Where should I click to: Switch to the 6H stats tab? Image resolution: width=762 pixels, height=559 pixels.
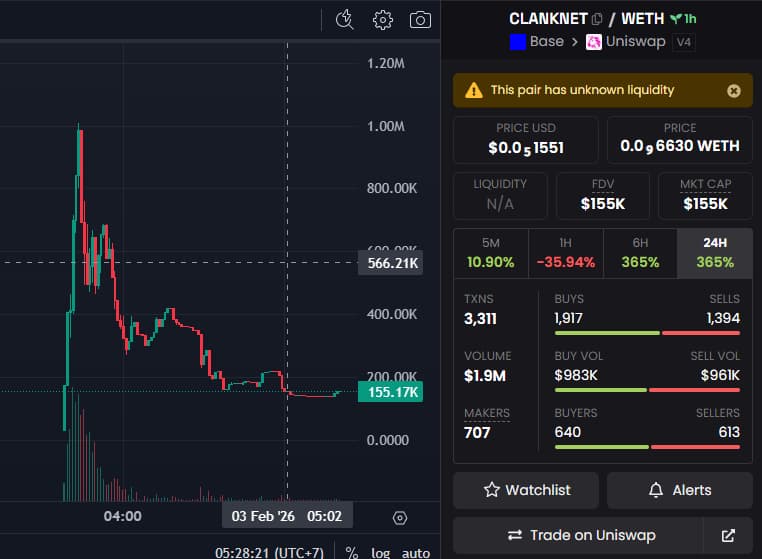pyautogui.click(x=640, y=252)
